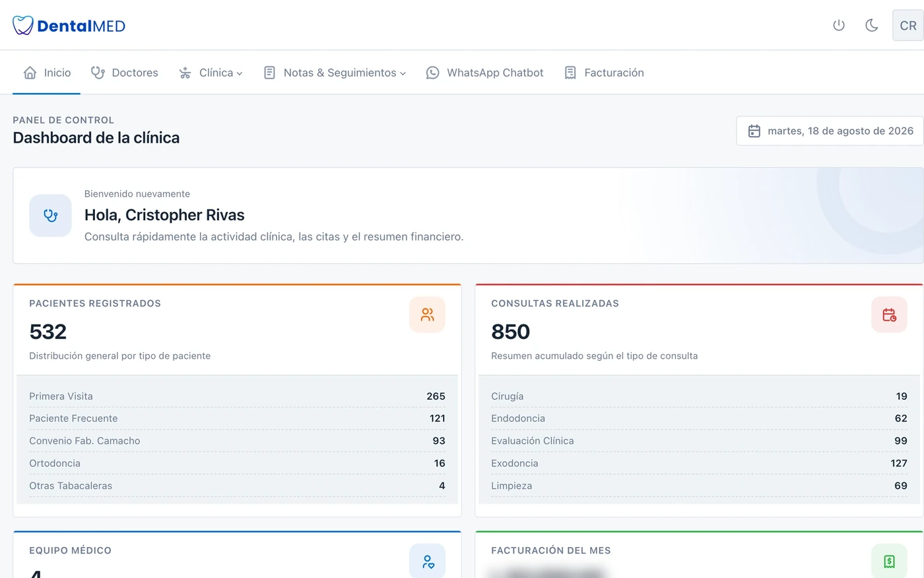The height and width of the screenshot is (578, 924).
Task: Click the 532 registered patients total
Action: [x=48, y=332]
